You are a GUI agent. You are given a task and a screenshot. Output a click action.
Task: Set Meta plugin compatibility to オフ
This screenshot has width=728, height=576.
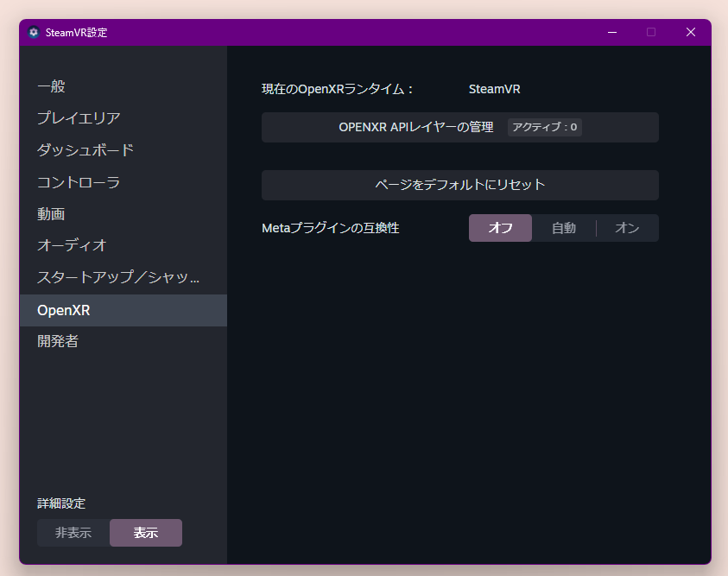pos(500,228)
